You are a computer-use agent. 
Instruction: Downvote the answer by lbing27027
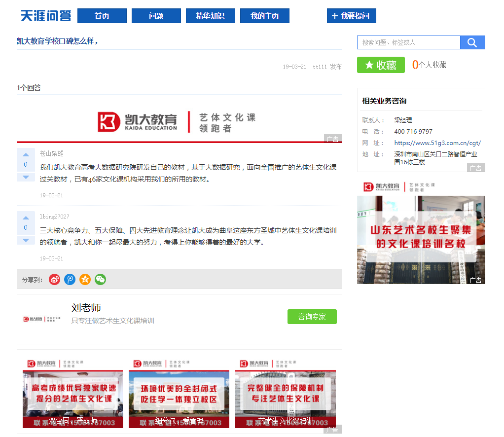pyautogui.click(x=26, y=240)
